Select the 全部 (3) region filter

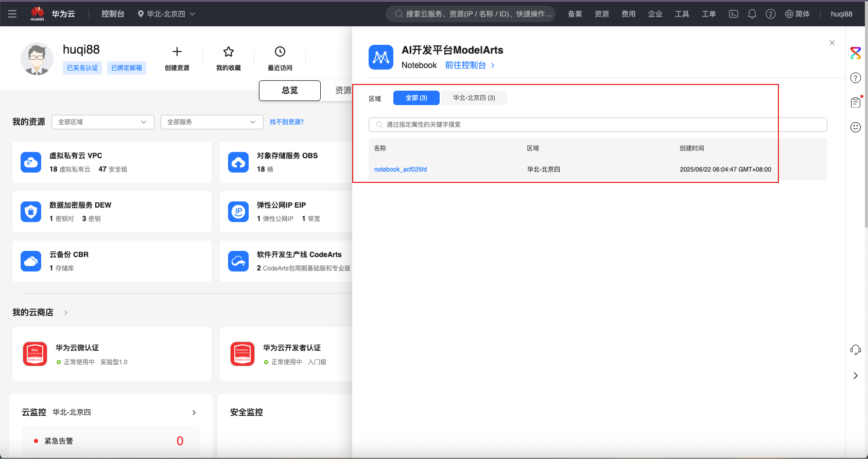(x=416, y=98)
